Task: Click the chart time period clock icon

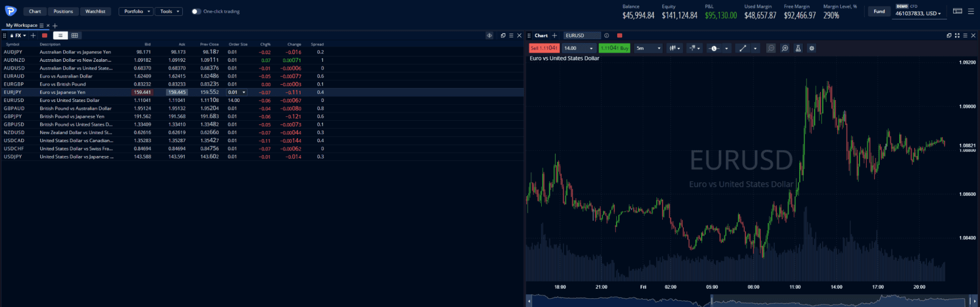Action: [714, 48]
